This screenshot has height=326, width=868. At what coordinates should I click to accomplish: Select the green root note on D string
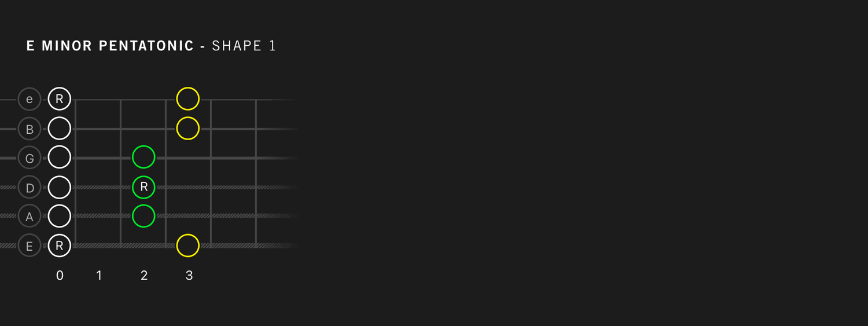(x=144, y=187)
